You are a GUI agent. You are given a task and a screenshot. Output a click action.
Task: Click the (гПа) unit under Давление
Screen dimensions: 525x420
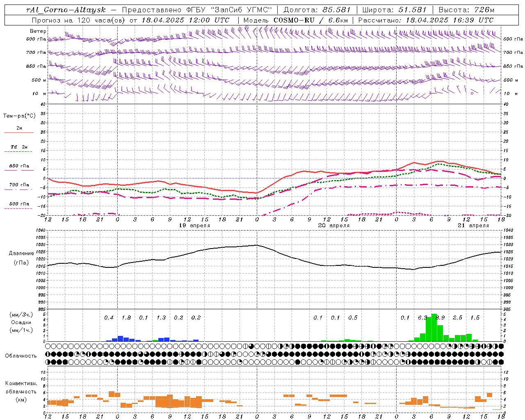(x=21, y=263)
